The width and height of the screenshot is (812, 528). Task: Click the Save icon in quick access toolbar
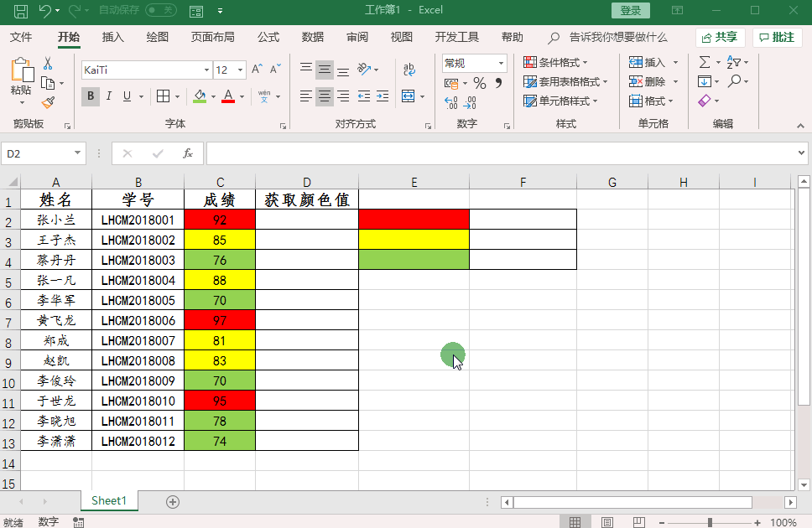pyautogui.click(x=21, y=11)
